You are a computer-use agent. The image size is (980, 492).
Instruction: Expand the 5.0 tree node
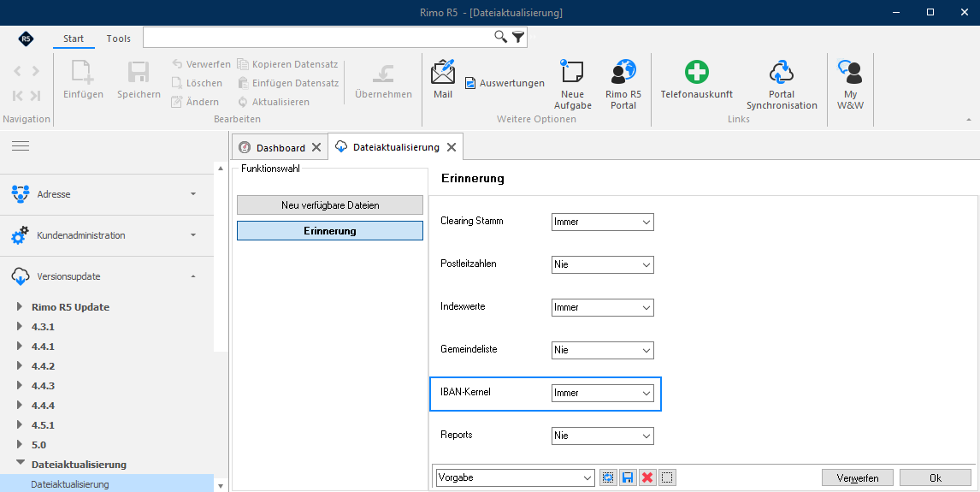point(20,445)
